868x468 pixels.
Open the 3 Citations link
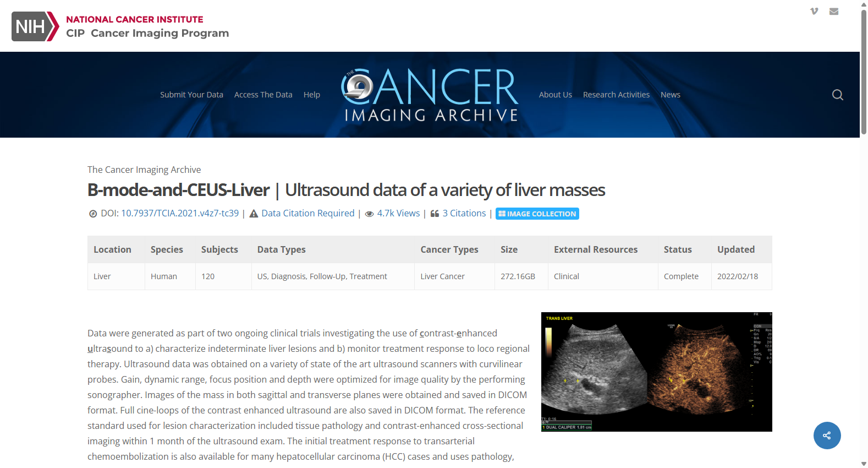[x=464, y=213]
